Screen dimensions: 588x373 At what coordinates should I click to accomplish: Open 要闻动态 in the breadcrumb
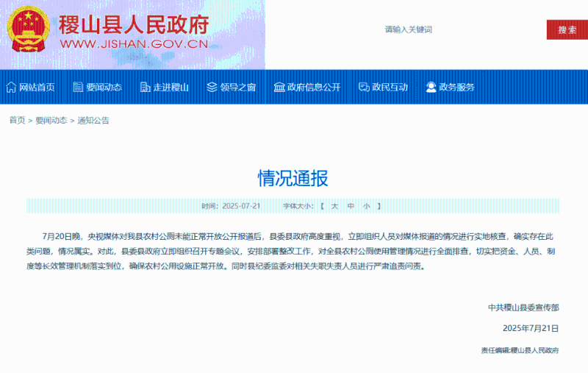(x=52, y=120)
